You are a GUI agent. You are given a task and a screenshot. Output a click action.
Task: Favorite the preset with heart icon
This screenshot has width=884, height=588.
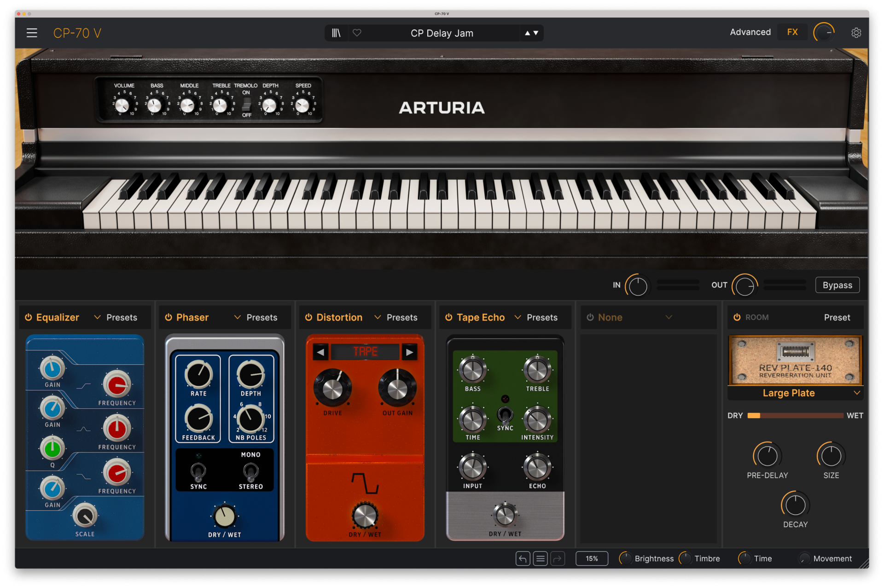(357, 33)
